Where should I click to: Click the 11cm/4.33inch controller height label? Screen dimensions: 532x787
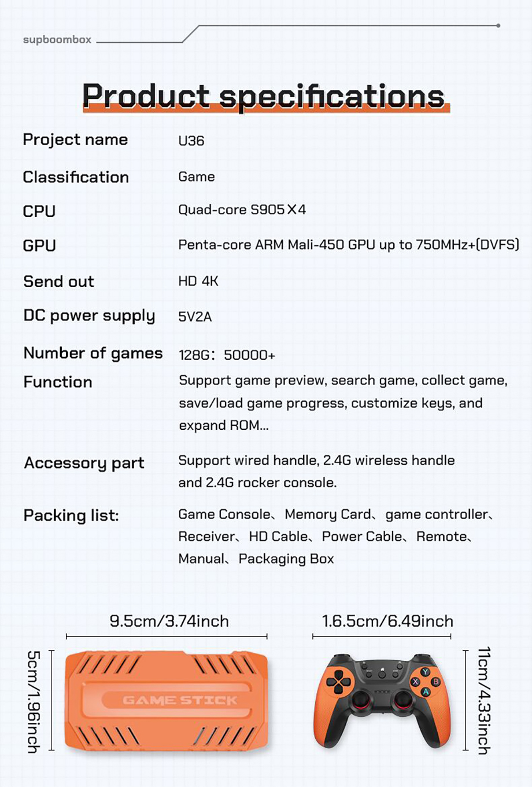pos(485,700)
